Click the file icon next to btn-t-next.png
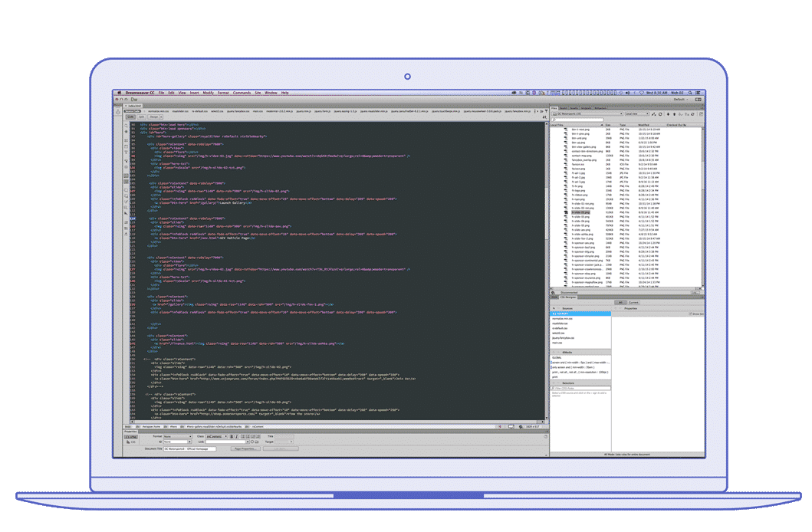Viewport: 812px width, 532px height. (566, 130)
